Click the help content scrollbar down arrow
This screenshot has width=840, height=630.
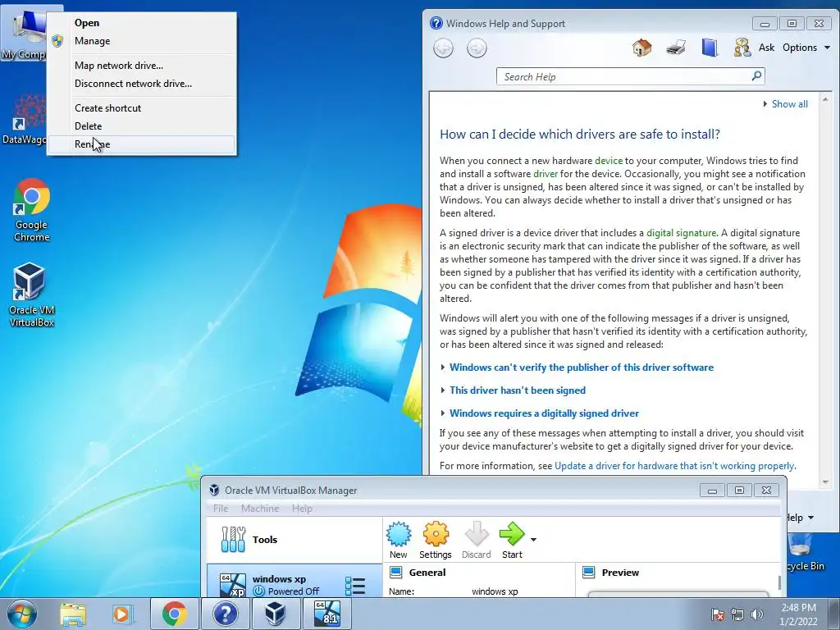coord(825,482)
